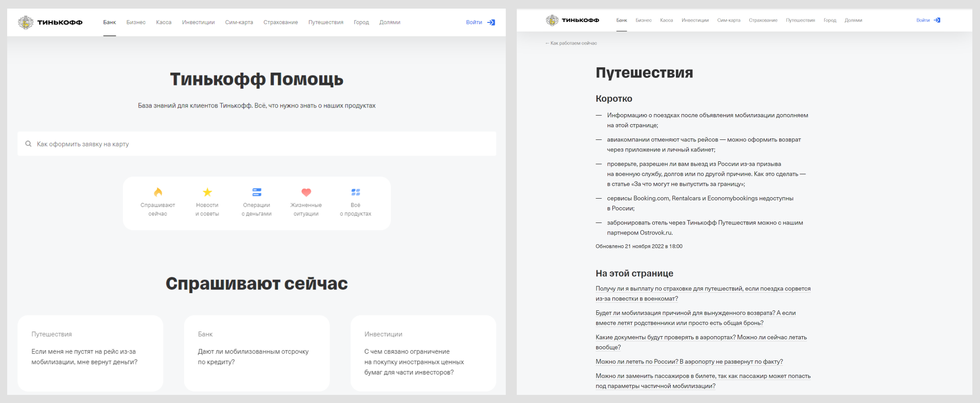Screen dimensions: 980x403
Task: Click the login arrow icon on right page
Action: 937,20
